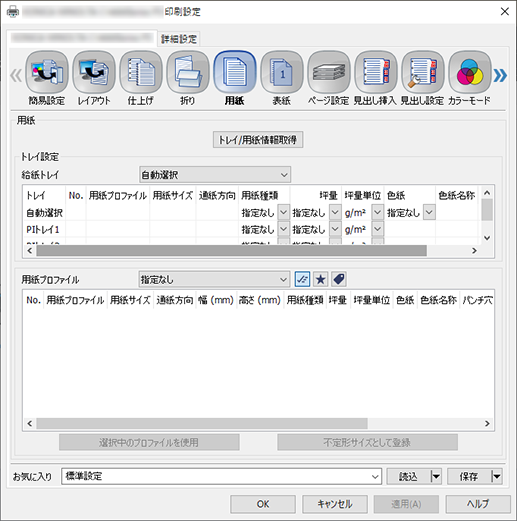Click tray table 通紙方向 column header
This screenshot has width=517, height=521.
click(217, 196)
